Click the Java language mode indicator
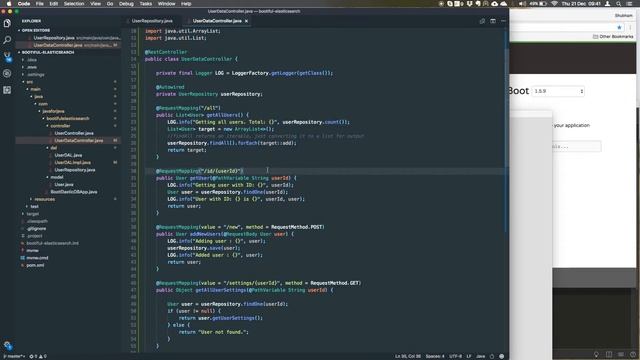Screen dimensions: 640x360 point(481,356)
